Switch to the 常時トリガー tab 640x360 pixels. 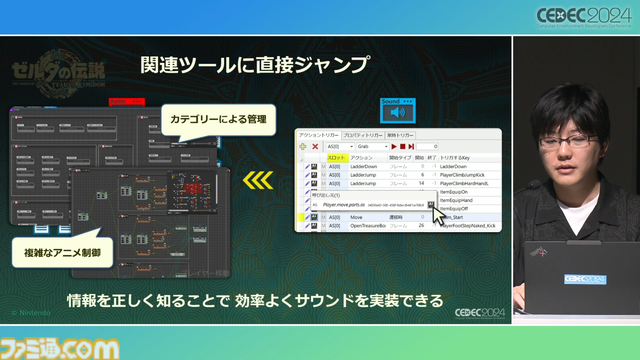[400, 135]
